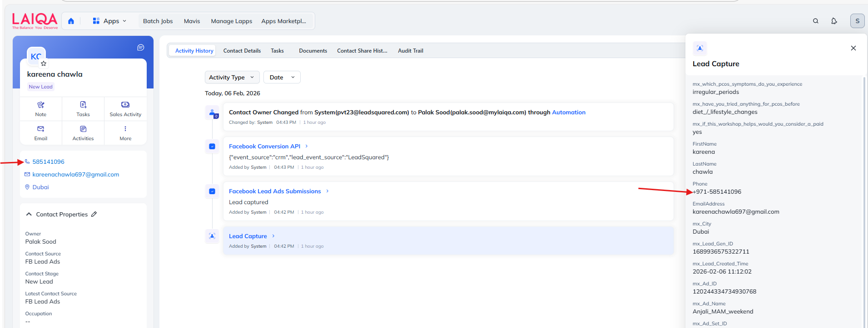Close the Lead Capture panel
Image resolution: width=868 pixels, height=328 pixels.
(x=853, y=48)
